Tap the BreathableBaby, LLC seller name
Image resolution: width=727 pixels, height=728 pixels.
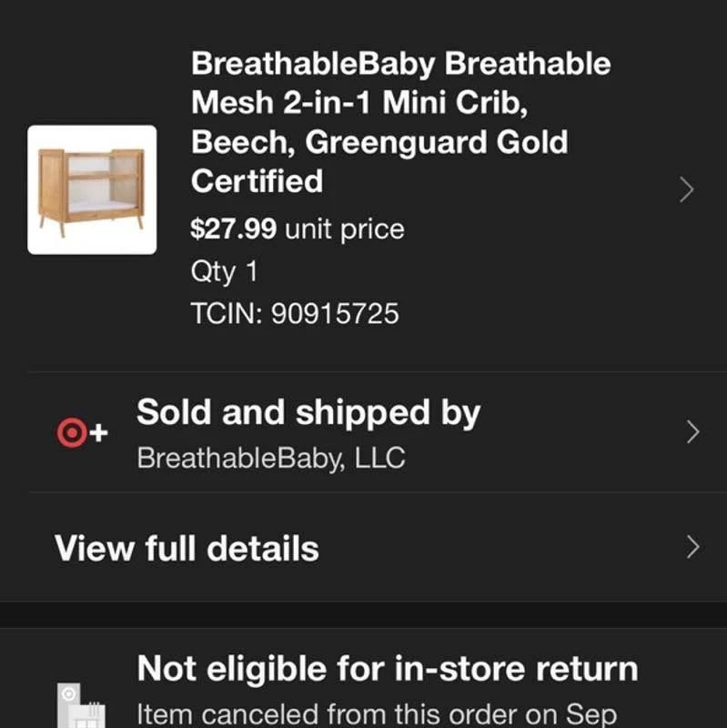271,458
